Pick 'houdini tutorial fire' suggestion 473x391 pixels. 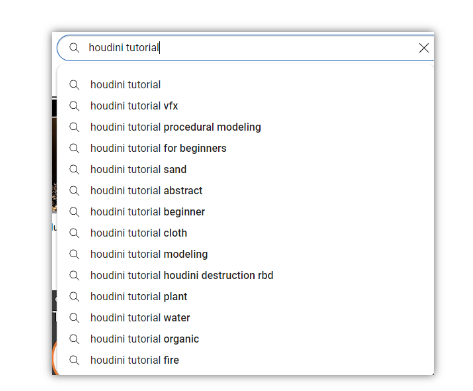[246, 360]
